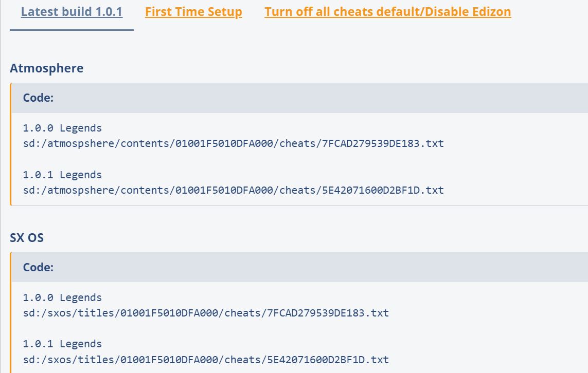Viewport: 588px width, 373px height.
Task: Click the SX OS 1.0.1 Legends line
Action: (x=62, y=344)
